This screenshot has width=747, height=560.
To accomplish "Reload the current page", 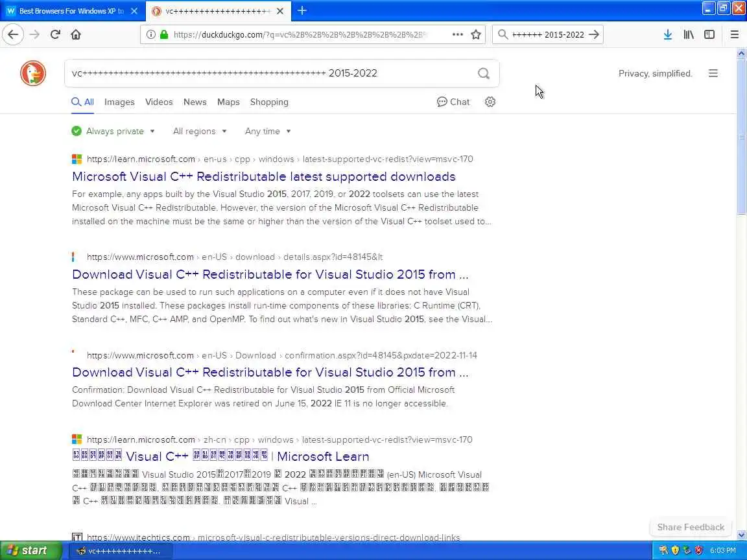I will (55, 34).
